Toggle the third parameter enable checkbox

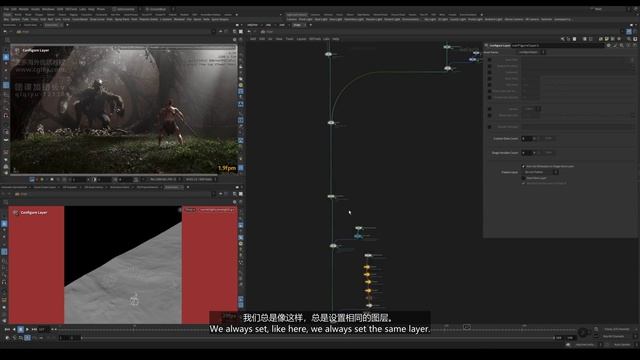click(x=489, y=72)
